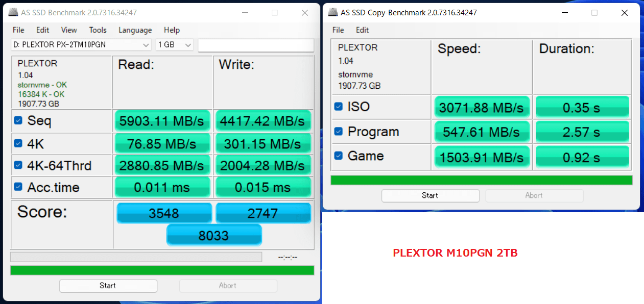This screenshot has height=304, width=644.
Task: Click Abort in Copy-Benchmark window
Action: tap(534, 195)
